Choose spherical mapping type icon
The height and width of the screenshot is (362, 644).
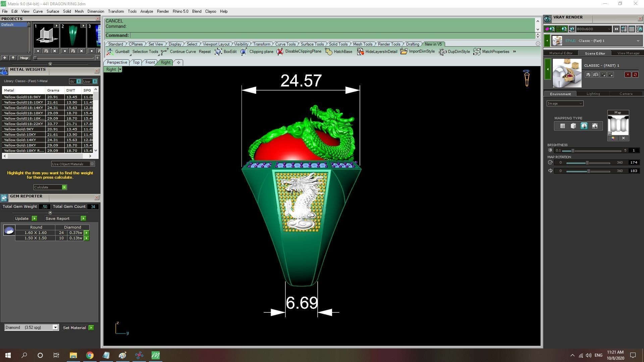[x=584, y=126]
